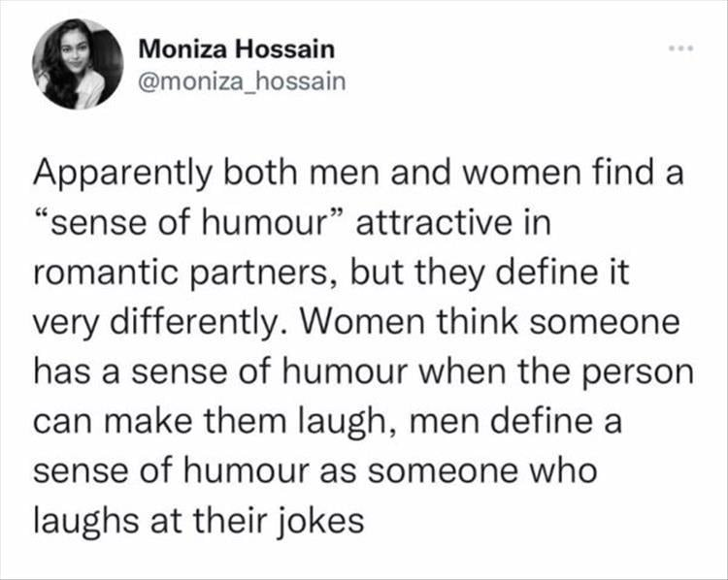This screenshot has width=728, height=580.
Task: Click the phrase "but they define it"
Action: click(x=490, y=274)
